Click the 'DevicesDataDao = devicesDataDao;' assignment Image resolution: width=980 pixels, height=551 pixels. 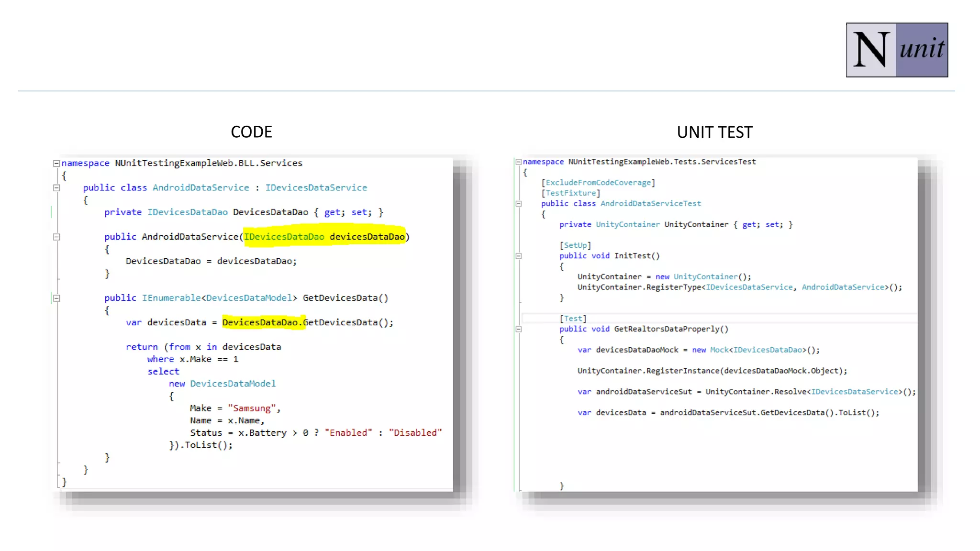coord(212,261)
